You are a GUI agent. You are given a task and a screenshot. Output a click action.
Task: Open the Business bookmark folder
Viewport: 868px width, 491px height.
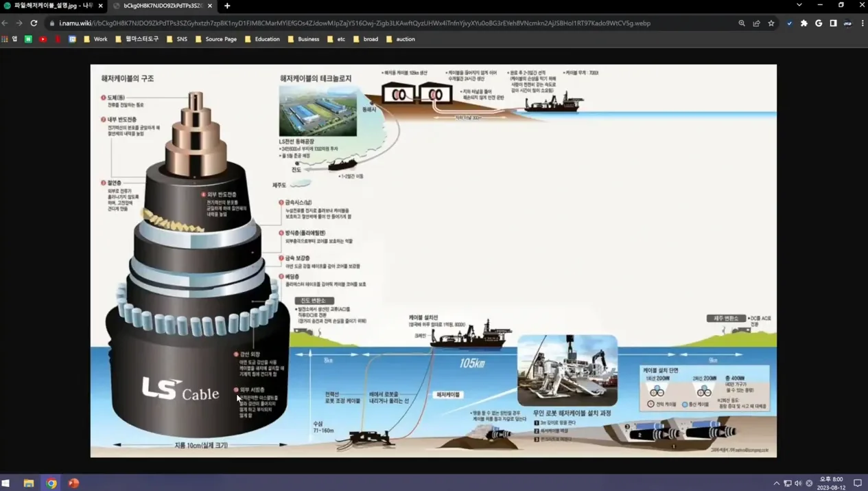[303, 39]
